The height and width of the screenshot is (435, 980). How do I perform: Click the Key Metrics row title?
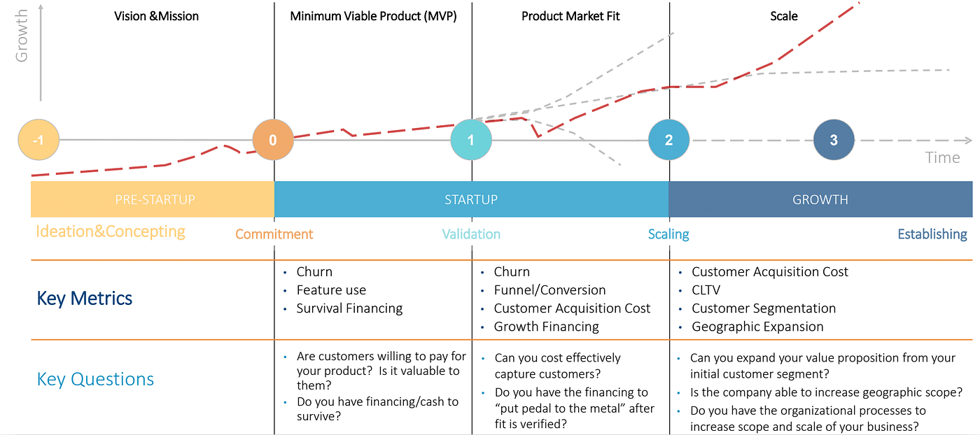tap(85, 299)
